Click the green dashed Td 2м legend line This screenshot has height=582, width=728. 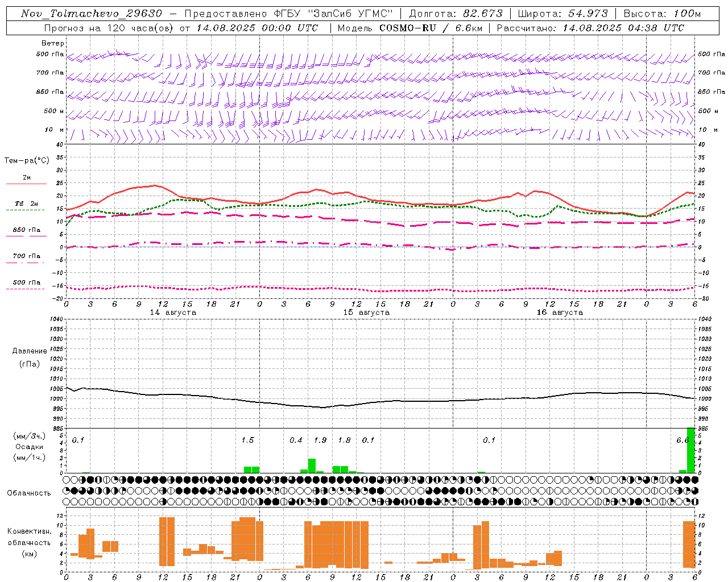point(25,210)
